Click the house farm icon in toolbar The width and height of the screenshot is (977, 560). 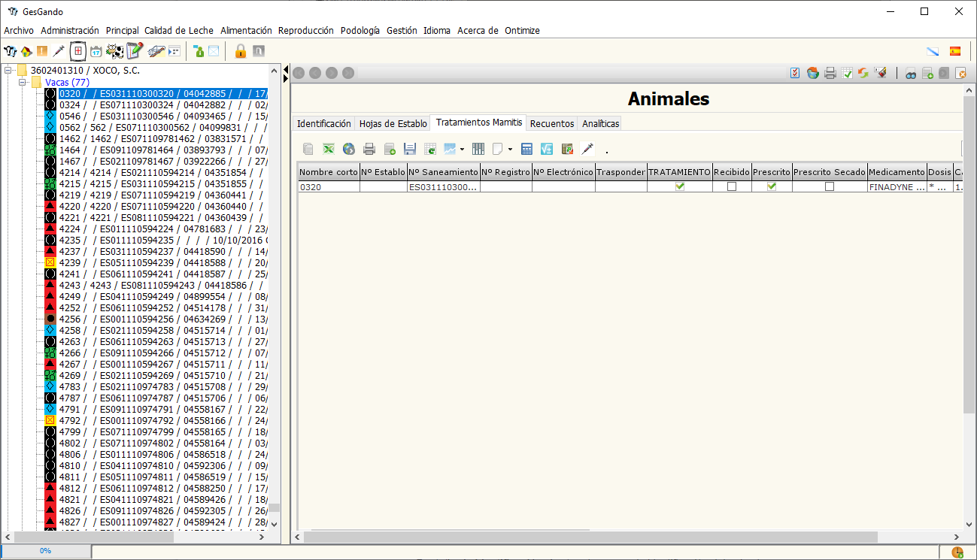tap(26, 51)
